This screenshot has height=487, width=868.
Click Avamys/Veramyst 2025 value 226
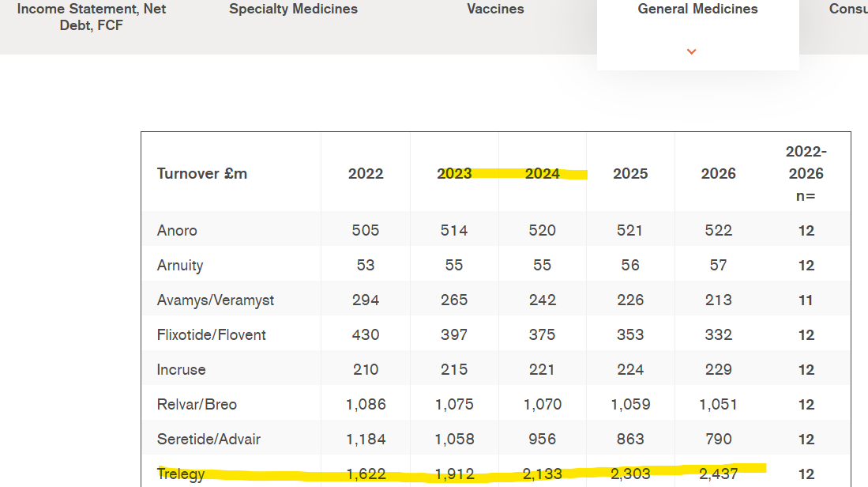[630, 300]
